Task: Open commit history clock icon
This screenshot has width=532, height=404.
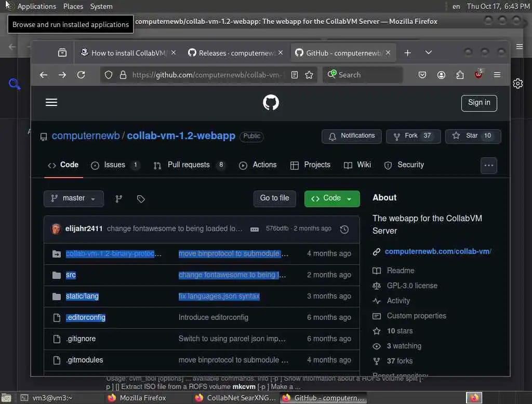Action: pyautogui.click(x=344, y=230)
